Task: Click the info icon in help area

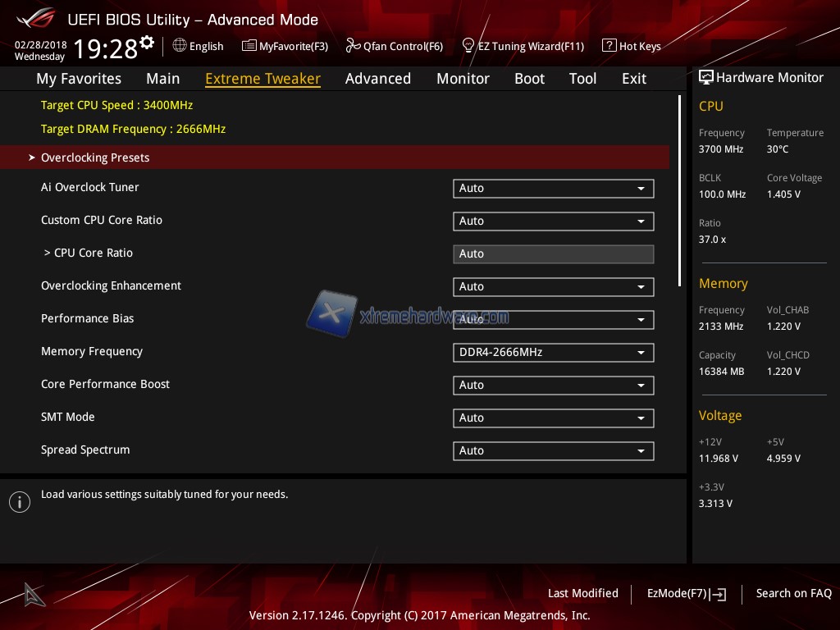Action: pyautogui.click(x=20, y=502)
